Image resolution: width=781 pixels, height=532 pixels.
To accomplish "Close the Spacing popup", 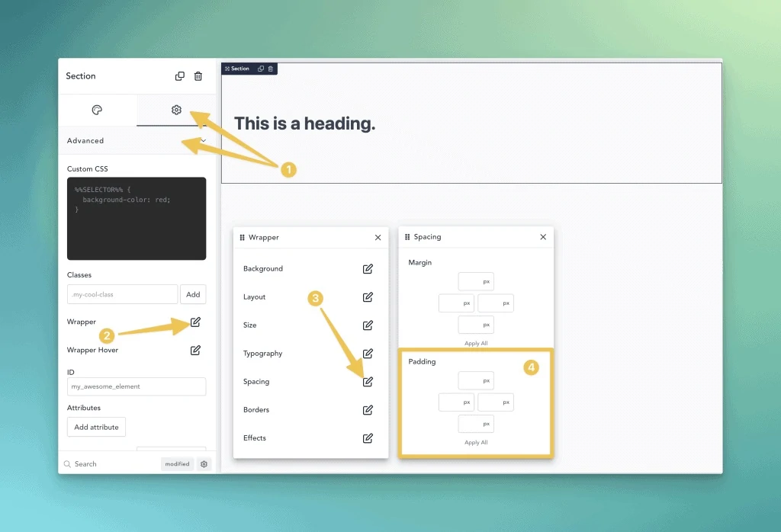I will [x=543, y=237].
